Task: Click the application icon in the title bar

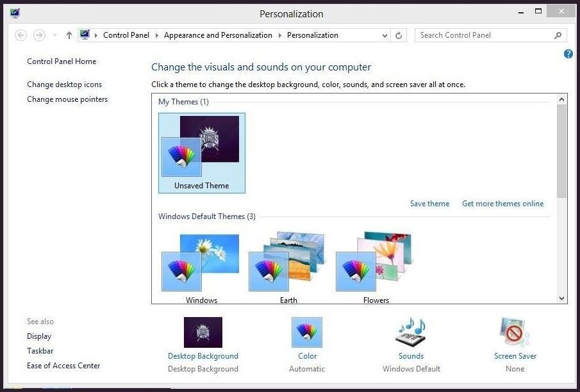Action: click(14, 12)
